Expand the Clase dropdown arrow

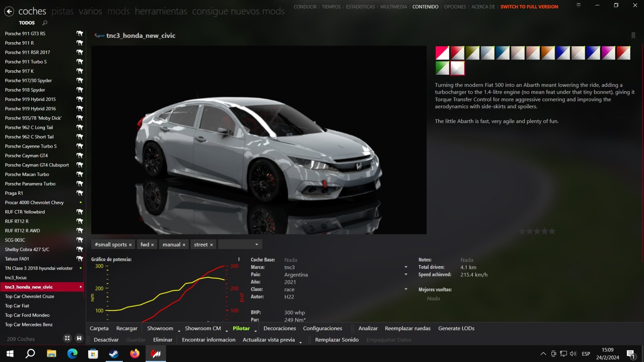point(406,289)
